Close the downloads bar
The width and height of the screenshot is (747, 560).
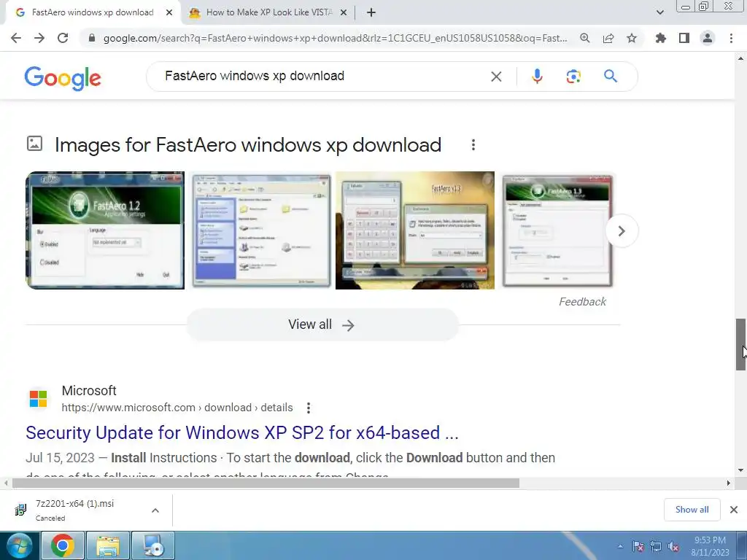click(x=734, y=510)
